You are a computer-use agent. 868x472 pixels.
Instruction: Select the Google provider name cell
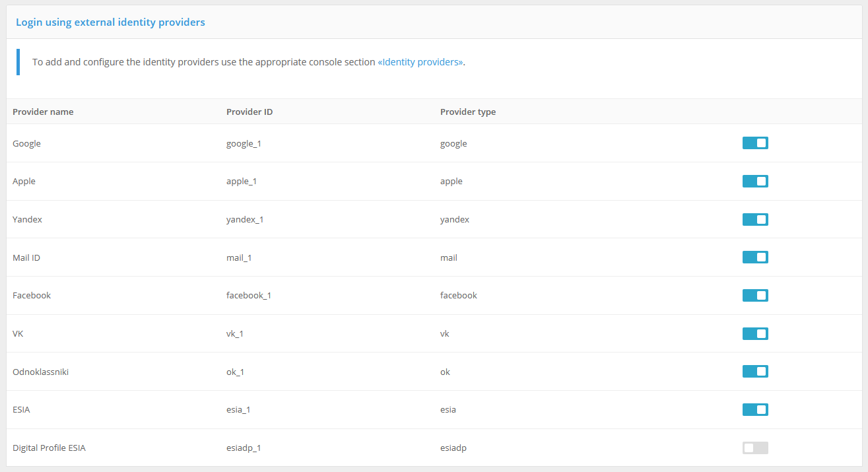pyautogui.click(x=26, y=143)
